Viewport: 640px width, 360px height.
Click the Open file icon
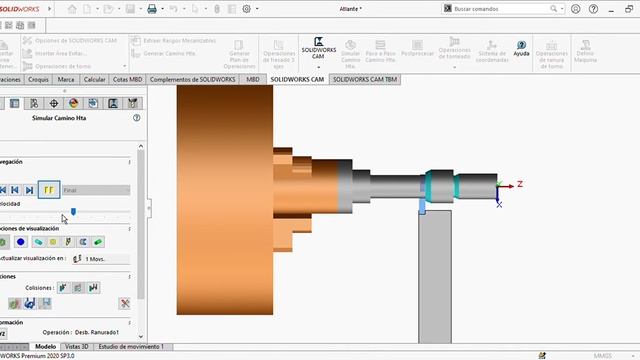(x=108, y=9)
